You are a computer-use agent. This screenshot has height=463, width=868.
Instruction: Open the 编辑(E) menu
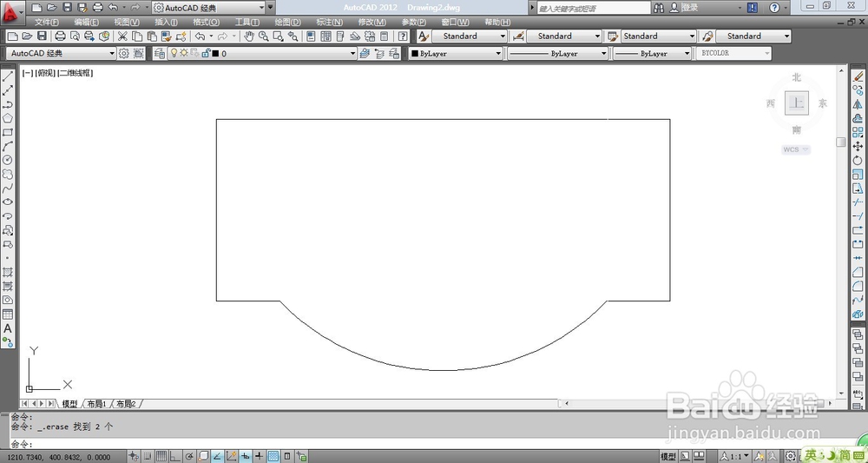click(86, 23)
